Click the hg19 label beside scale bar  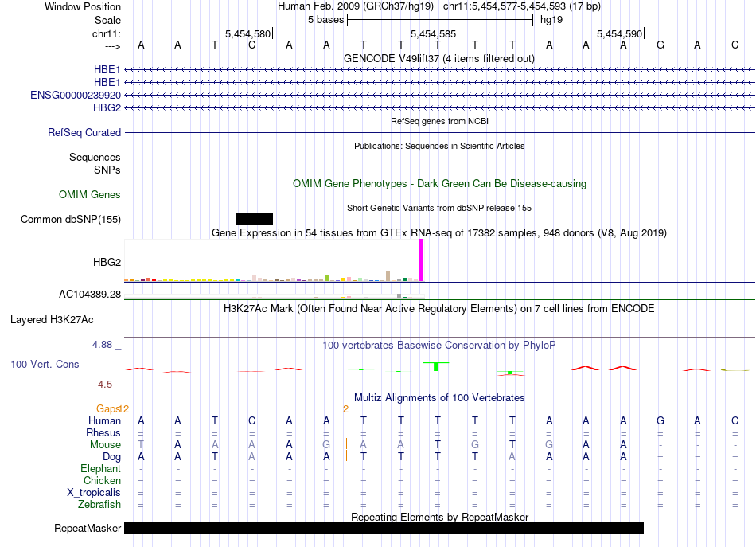(551, 20)
